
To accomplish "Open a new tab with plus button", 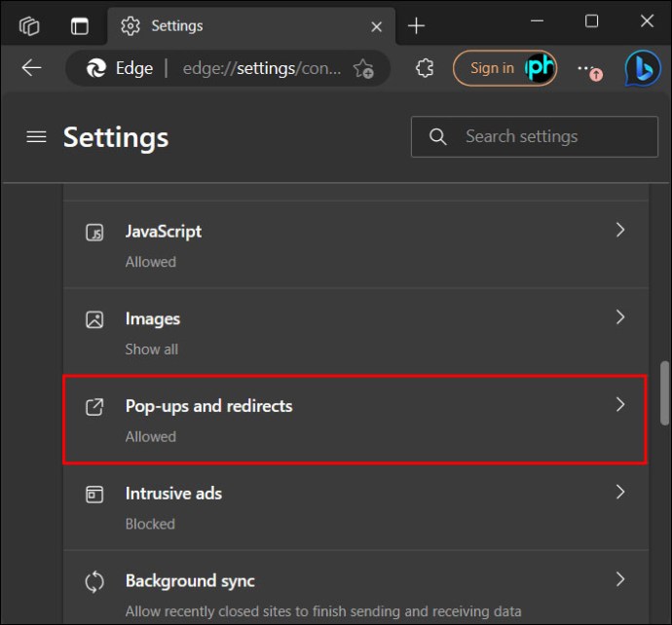I will (416, 26).
